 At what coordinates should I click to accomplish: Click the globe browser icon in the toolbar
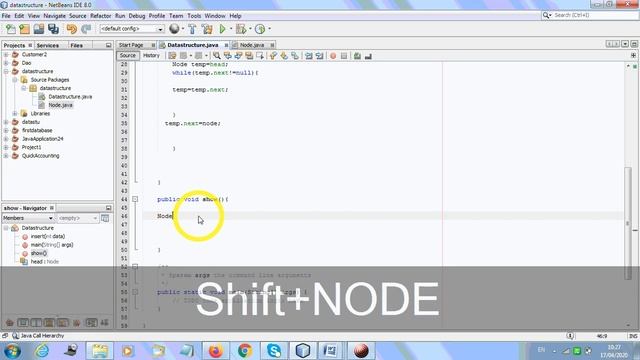174,29
